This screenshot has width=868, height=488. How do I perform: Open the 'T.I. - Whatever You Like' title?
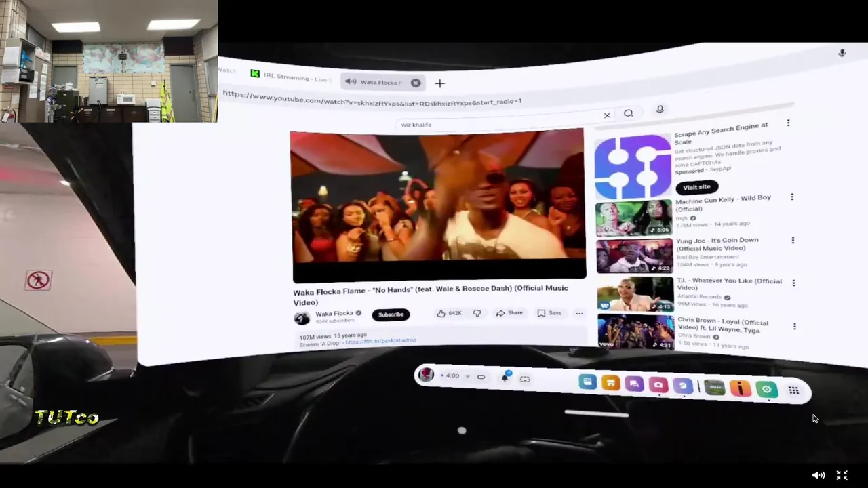730,284
